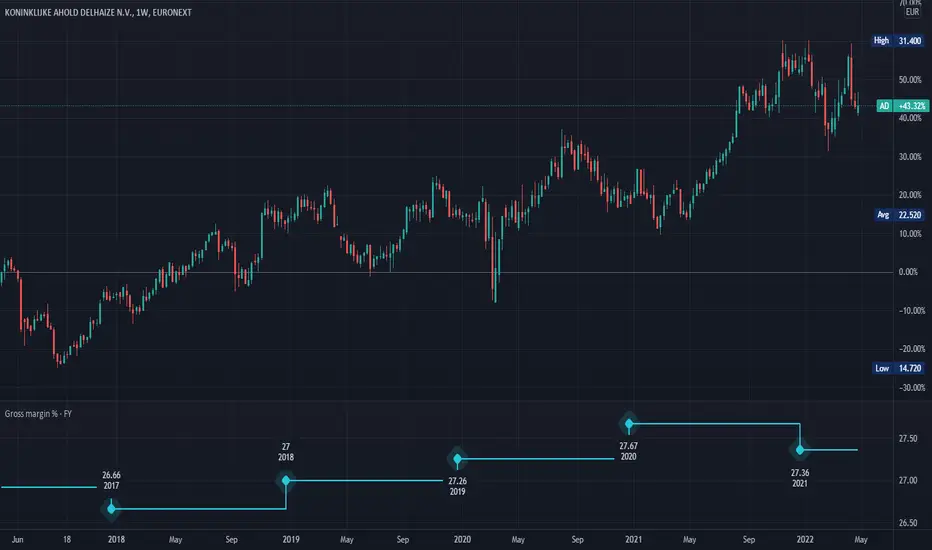The width and height of the screenshot is (932, 550).
Task: Select the 2021 gross margin 27.36 marker
Action: [800, 450]
